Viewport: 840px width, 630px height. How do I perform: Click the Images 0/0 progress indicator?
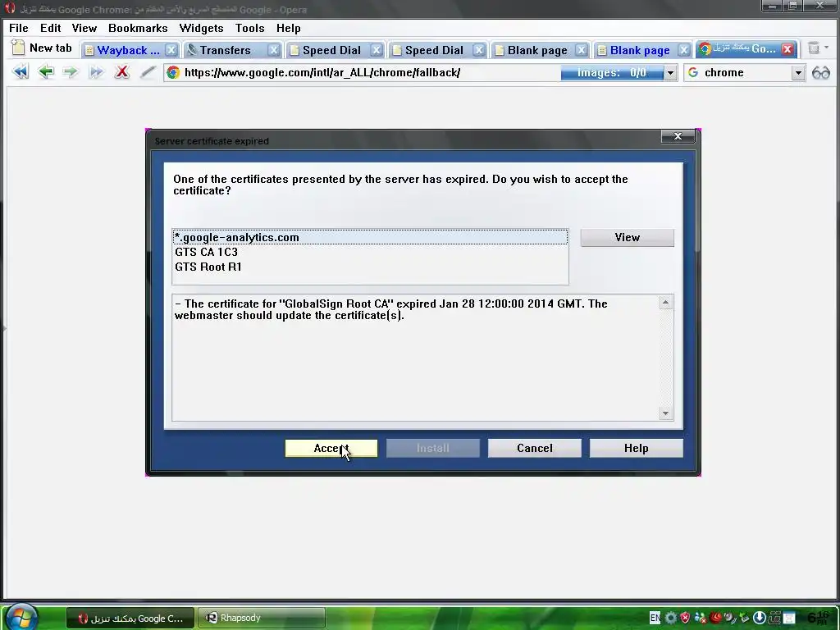coord(612,72)
